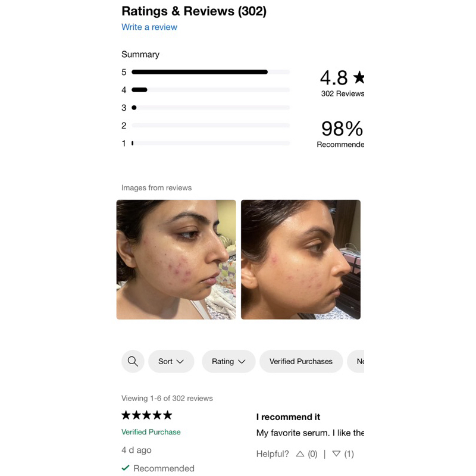Select the 2 star rating row

[211, 126]
